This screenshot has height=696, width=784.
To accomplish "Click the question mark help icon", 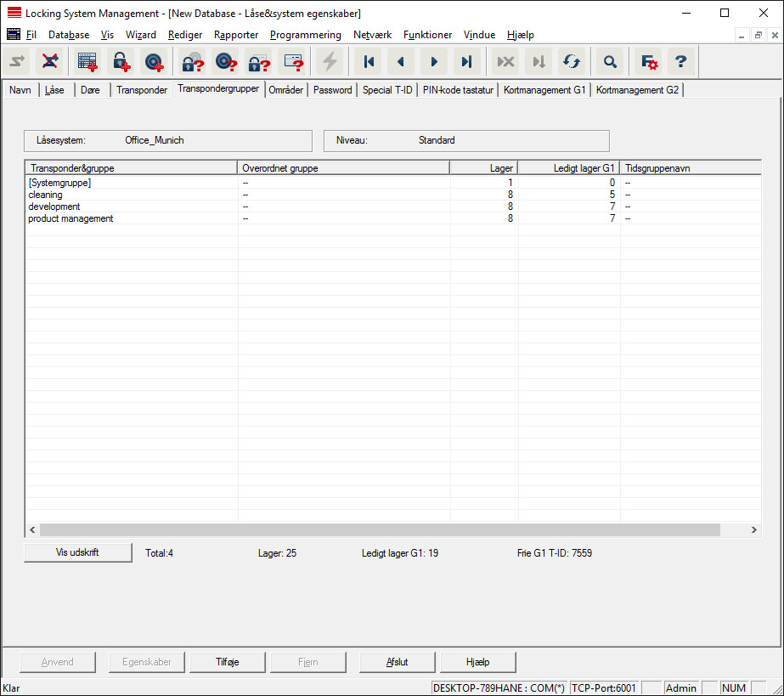I will pos(680,61).
